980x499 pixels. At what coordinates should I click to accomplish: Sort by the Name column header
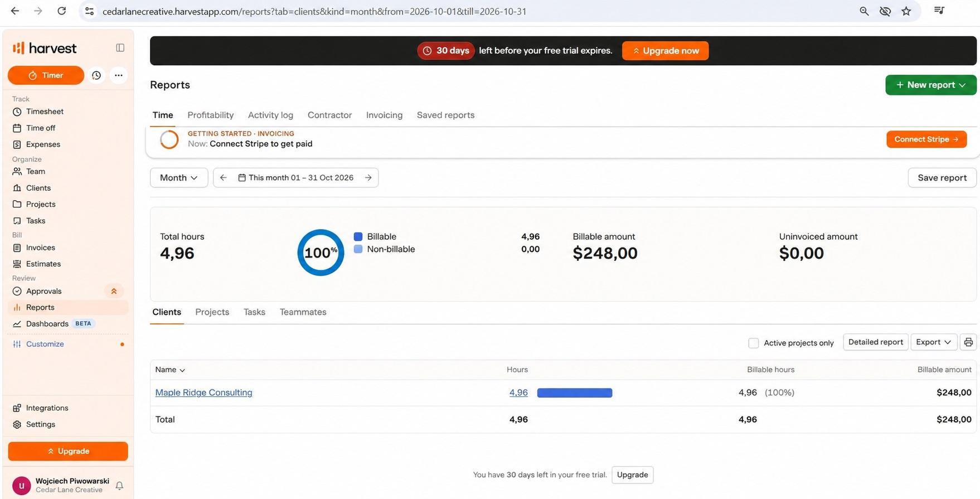[170, 370]
